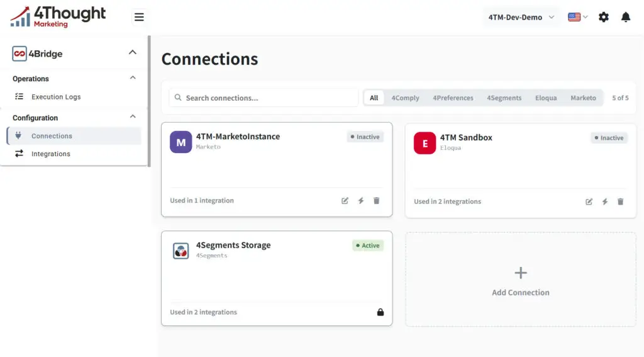The width and height of the screenshot is (644, 357).
Task: Delete the 4TM-MarketoInstance connection
Action: pyautogui.click(x=376, y=201)
